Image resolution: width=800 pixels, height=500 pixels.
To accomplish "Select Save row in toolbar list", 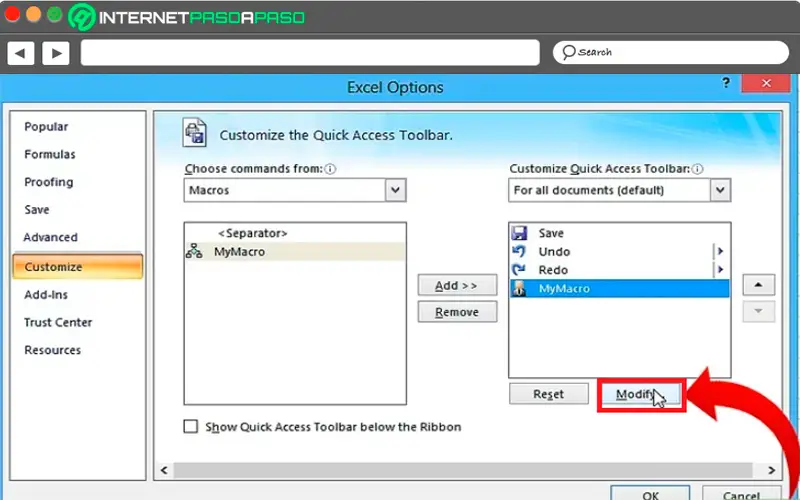I will pyautogui.click(x=619, y=233).
